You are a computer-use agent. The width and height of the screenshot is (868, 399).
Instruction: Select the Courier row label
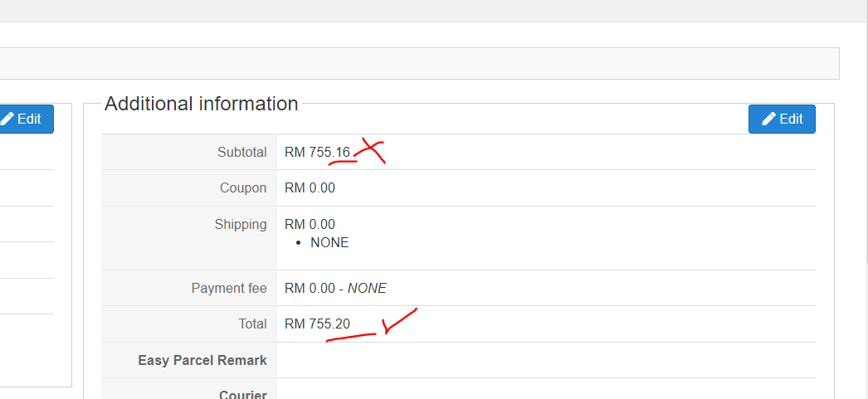[x=242, y=395]
